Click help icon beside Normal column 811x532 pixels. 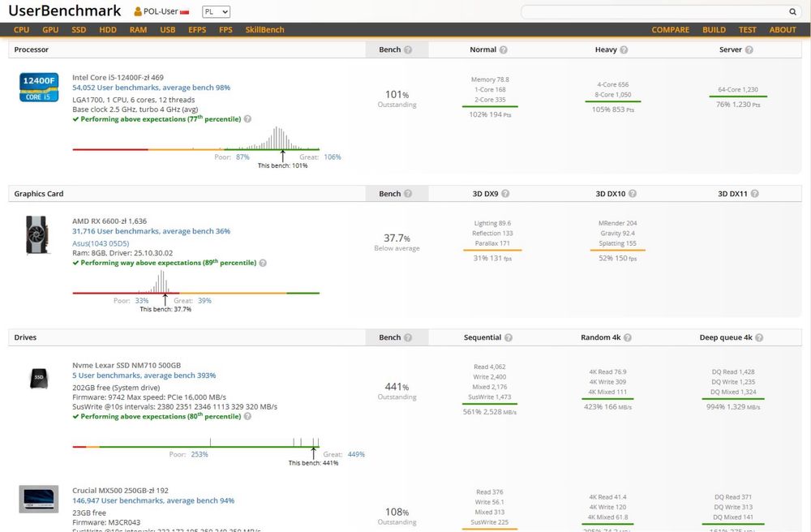[504, 49]
